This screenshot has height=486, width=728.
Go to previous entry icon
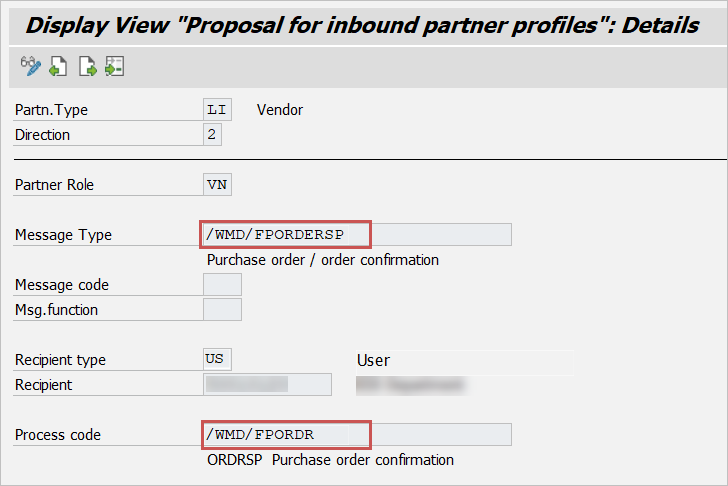point(58,68)
